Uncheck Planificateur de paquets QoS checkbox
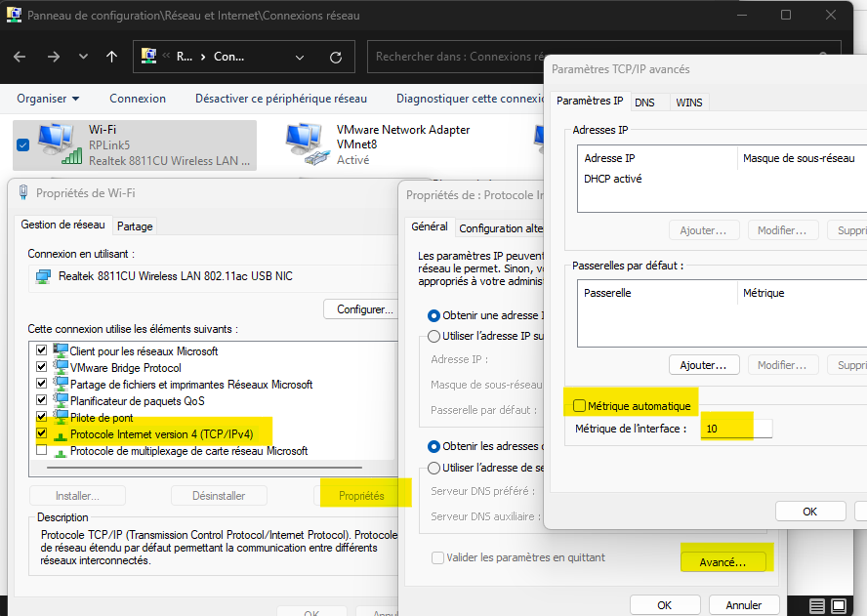867x616 pixels. (41, 400)
